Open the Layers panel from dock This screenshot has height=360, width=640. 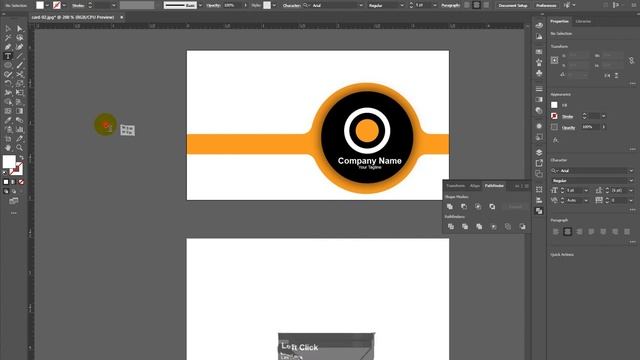[539, 152]
